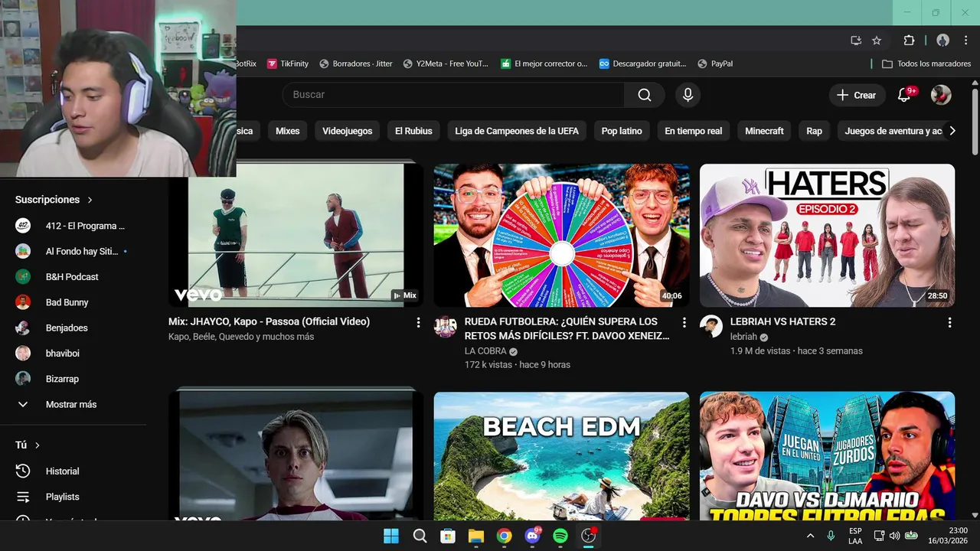980x551 pixels.
Task: Click the lebriah channel name
Action: [x=743, y=337]
